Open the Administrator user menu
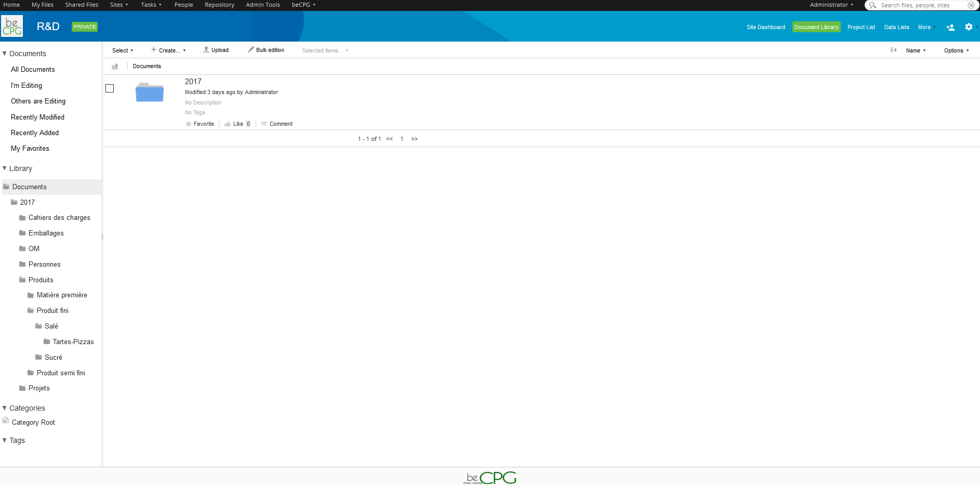The image size is (980, 485). point(831,5)
